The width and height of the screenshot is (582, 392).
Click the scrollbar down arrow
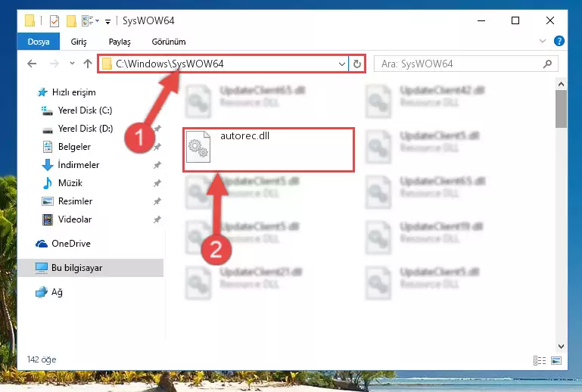pos(562,347)
